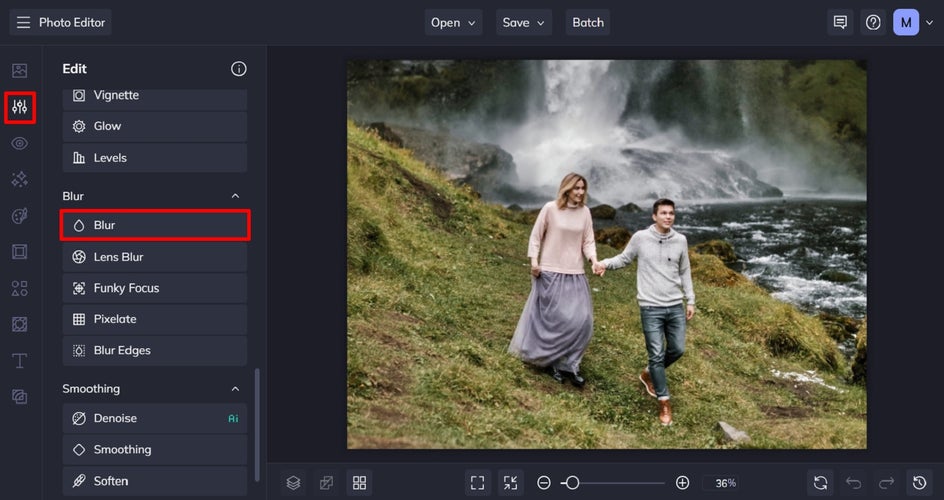Screen dimensions: 944x500
Task: Click the fit-to-screen icon
Action: [x=477, y=483]
